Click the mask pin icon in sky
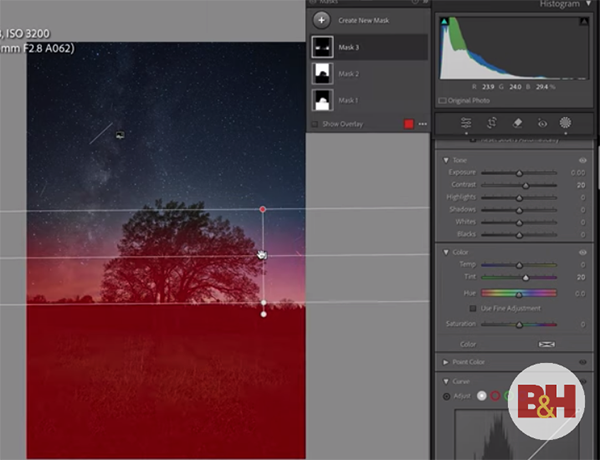The height and width of the screenshot is (460, 600). [x=120, y=135]
